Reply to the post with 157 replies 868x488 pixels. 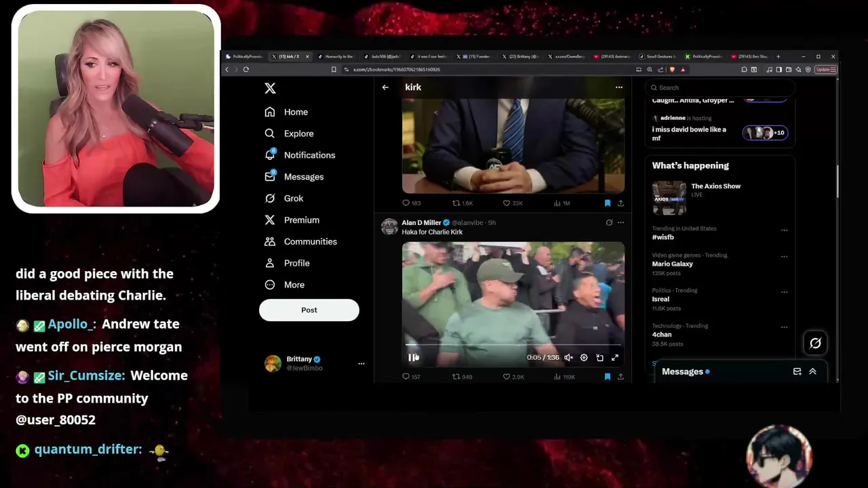(411, 377)
